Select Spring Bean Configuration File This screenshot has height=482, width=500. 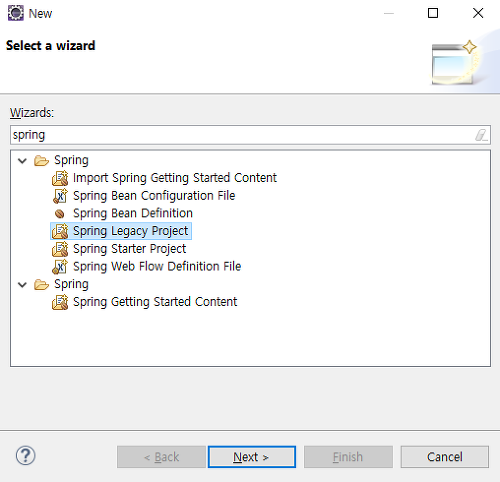[x=154, y=196]
